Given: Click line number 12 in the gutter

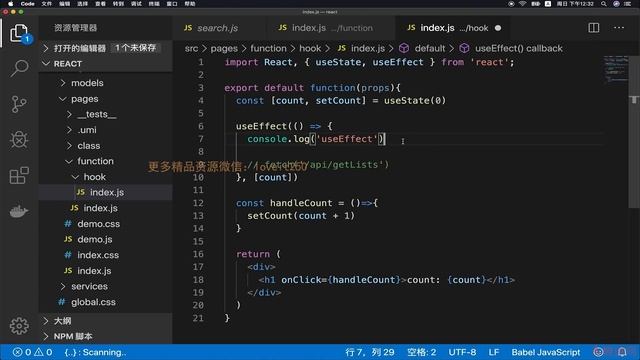Looking at the screenshot, I should [x=198, y=203].
